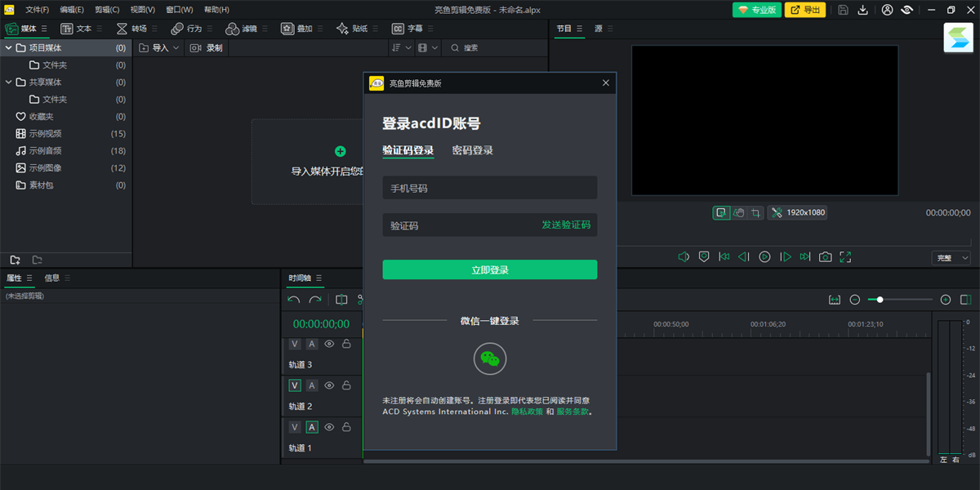Select 示例视频 in the media tree

click(65, 134)
